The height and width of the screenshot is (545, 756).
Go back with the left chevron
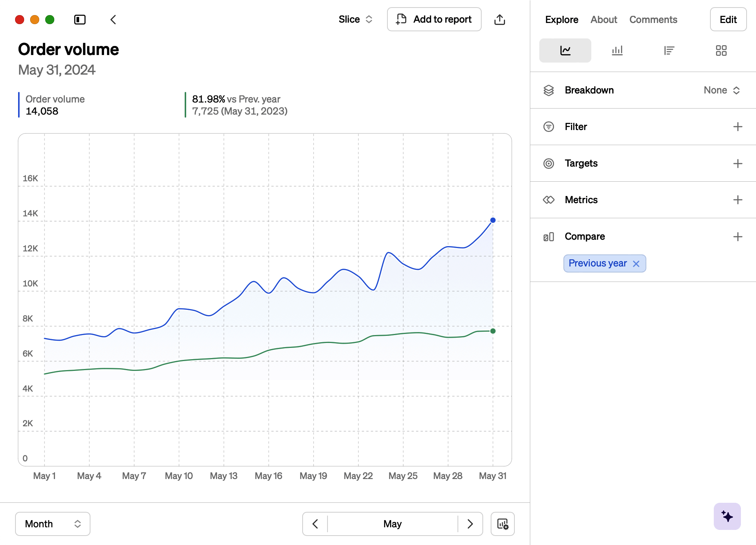click(x=113, y=20)
